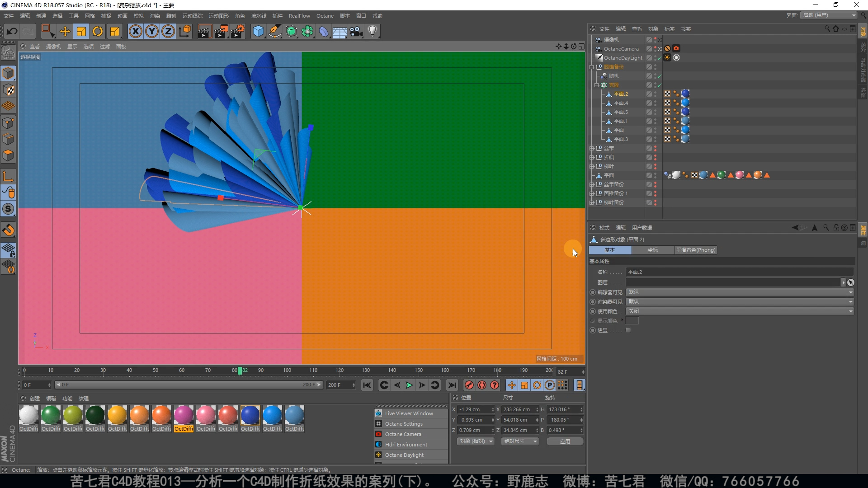Select the Move tool in toolbar
This screenshot has height=488, width=868.
click(65, 31)
